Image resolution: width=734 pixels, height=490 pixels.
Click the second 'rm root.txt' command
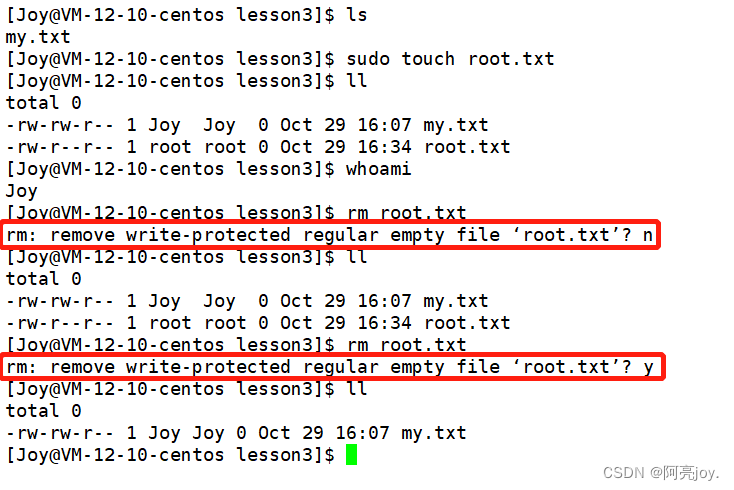(406, 345)
